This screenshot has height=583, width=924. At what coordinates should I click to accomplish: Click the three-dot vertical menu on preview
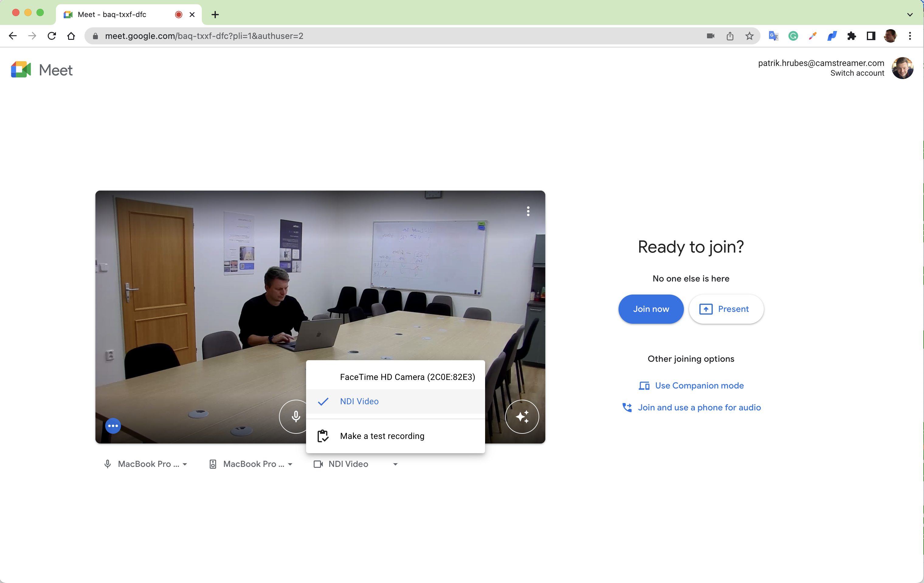point(529,211)
